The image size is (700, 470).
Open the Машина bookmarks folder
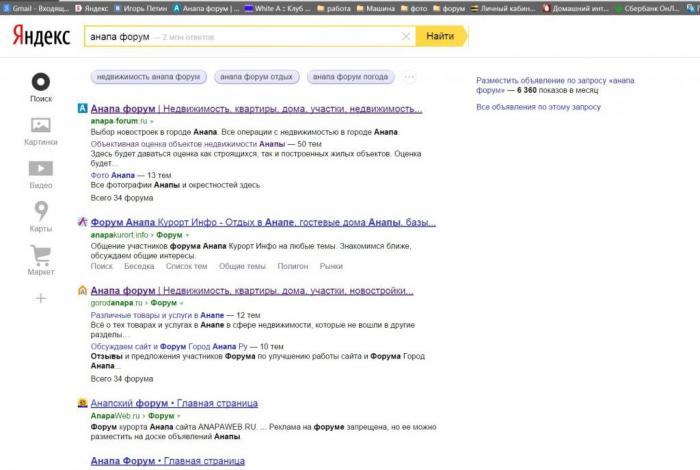pyautogui.click(x=375, y=8)
